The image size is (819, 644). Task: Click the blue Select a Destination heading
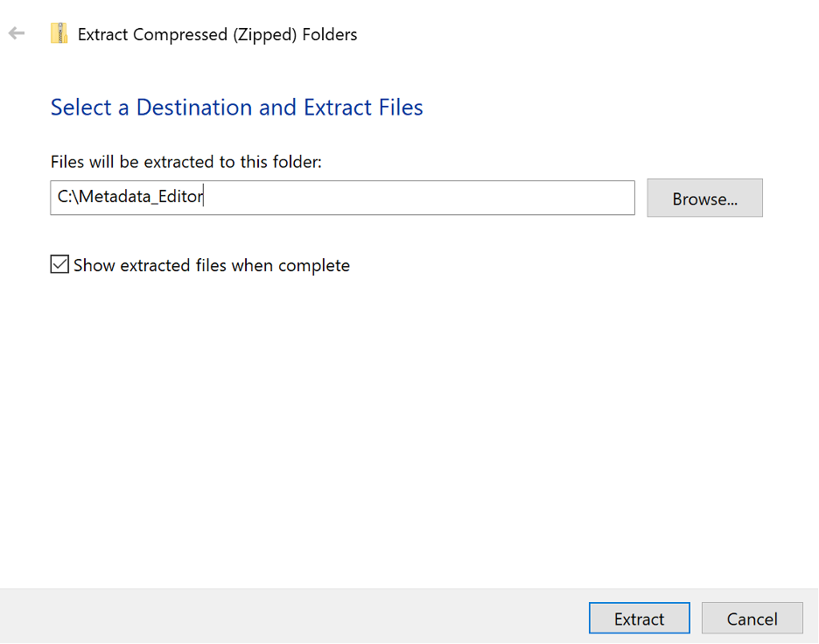[x=236, y=107]
